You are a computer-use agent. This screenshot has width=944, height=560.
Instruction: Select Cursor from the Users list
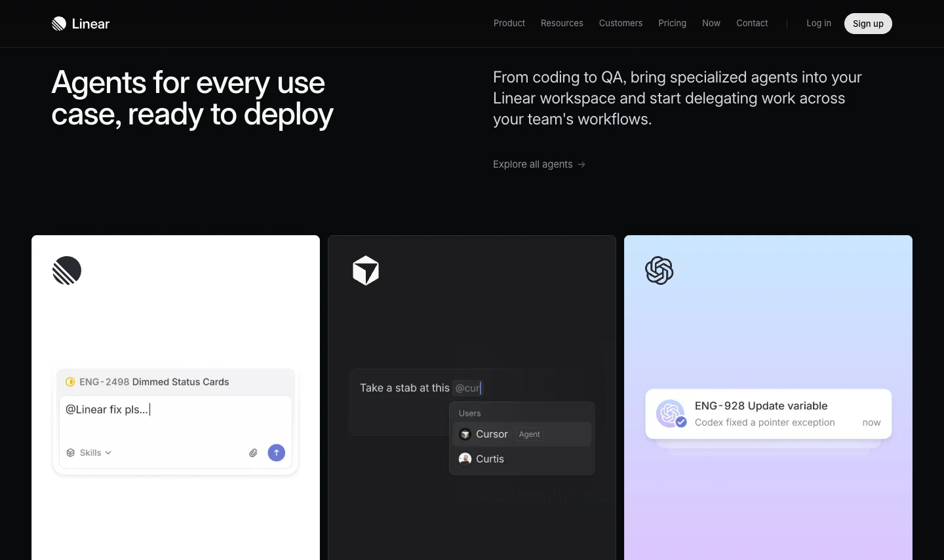pos(522,434)
